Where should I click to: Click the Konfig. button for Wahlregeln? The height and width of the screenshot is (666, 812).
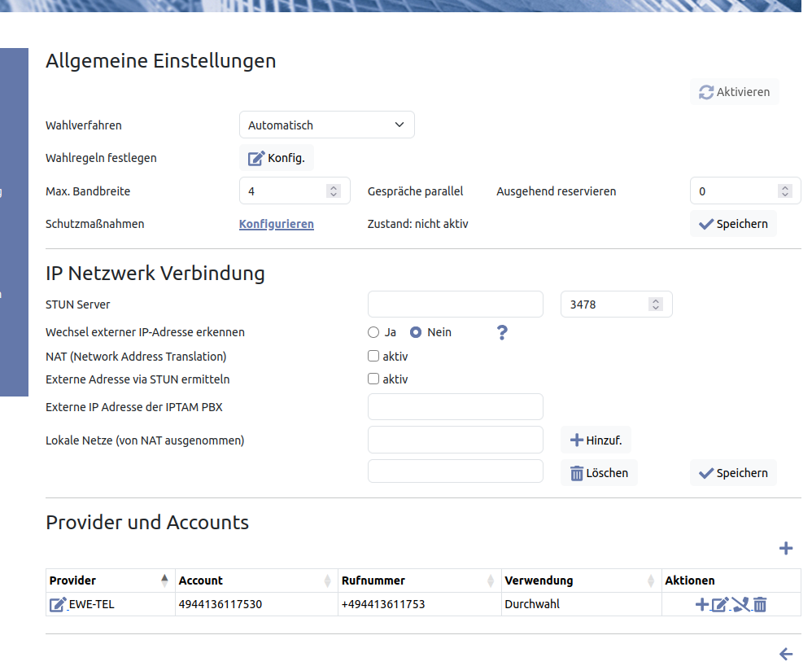(276, 158)
